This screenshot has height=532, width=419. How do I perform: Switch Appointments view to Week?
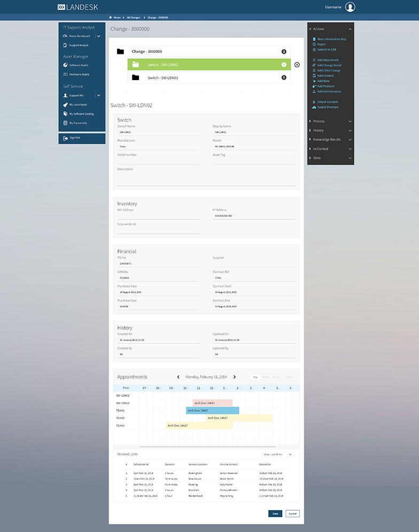[x=266, y=377]
